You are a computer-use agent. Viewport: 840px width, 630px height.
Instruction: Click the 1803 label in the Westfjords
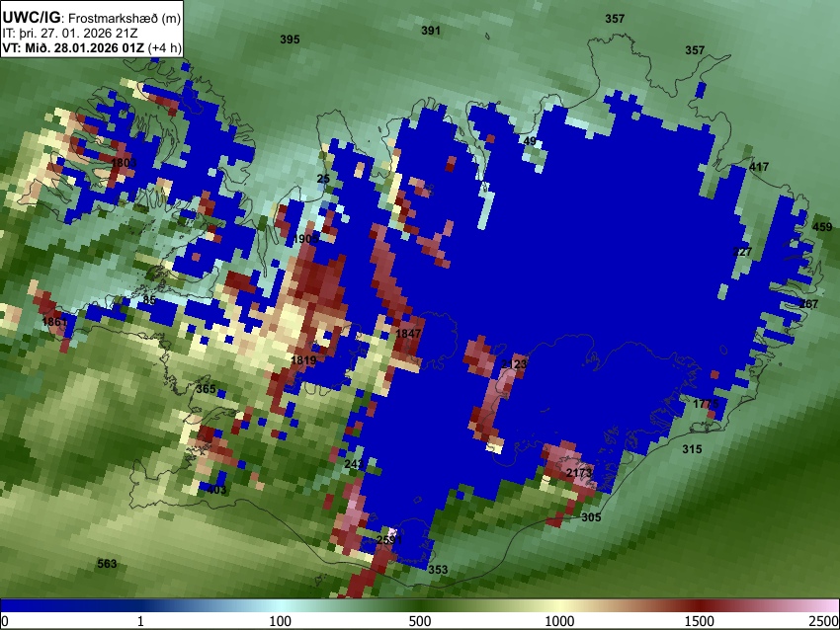click(x=124, y=162)
